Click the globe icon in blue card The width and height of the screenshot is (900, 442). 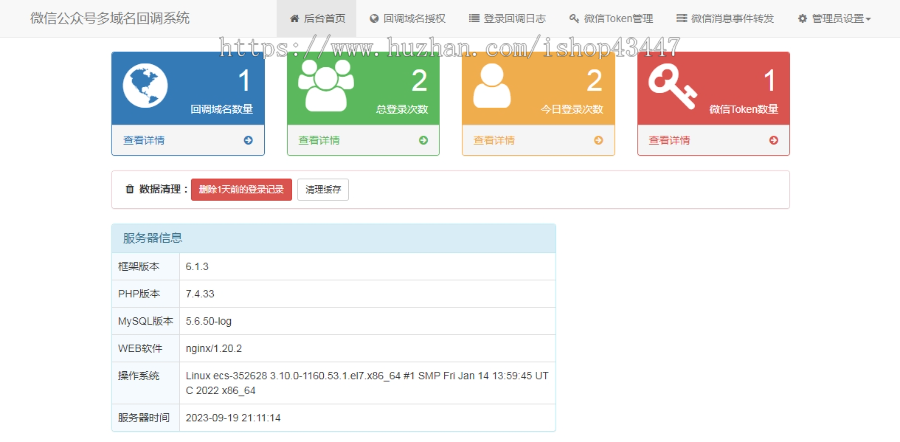pos(144,85)
